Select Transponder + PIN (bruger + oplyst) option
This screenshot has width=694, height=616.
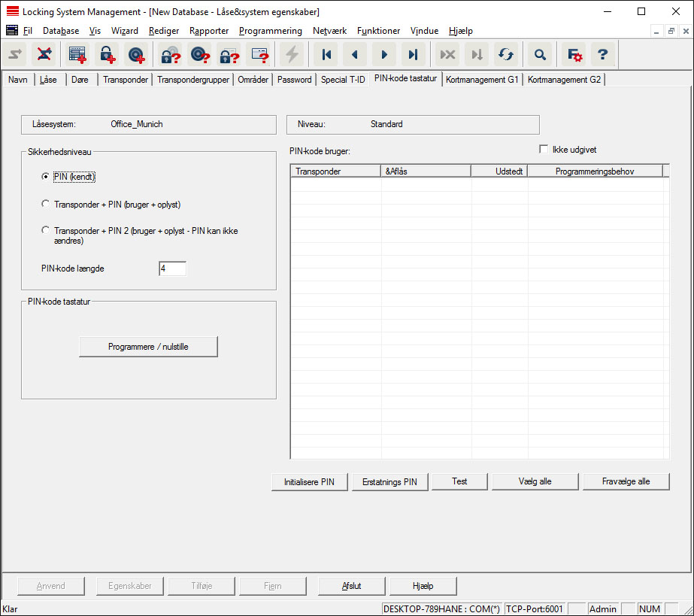click(x=47, y=204)
